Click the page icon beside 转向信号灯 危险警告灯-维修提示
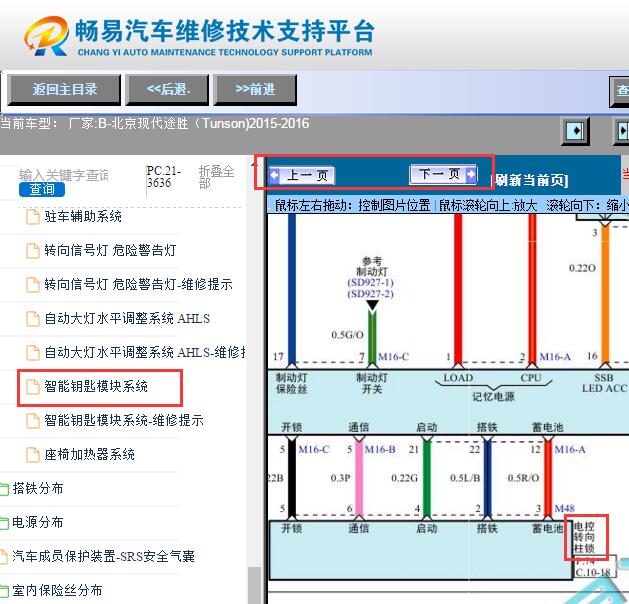The height and width of the screenshot is (604, 629). point(32,285)
